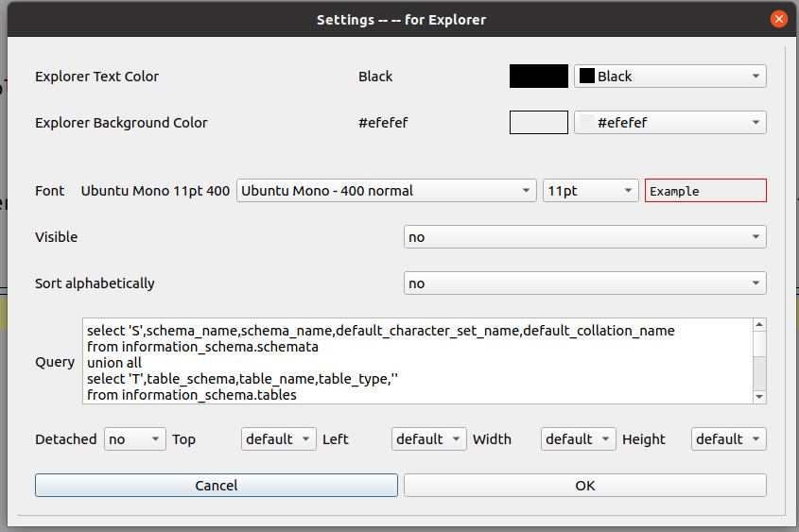The width and height of the screenshot is (799, 532).
Task: Click the 'Ubuntu Mono 11pt 400' font label
Action: click(x=155, y=191)
